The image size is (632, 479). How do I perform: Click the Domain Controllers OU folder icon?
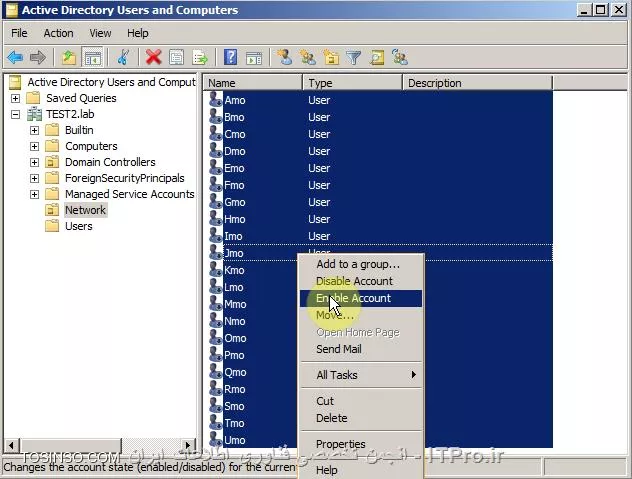coord(52,162)
